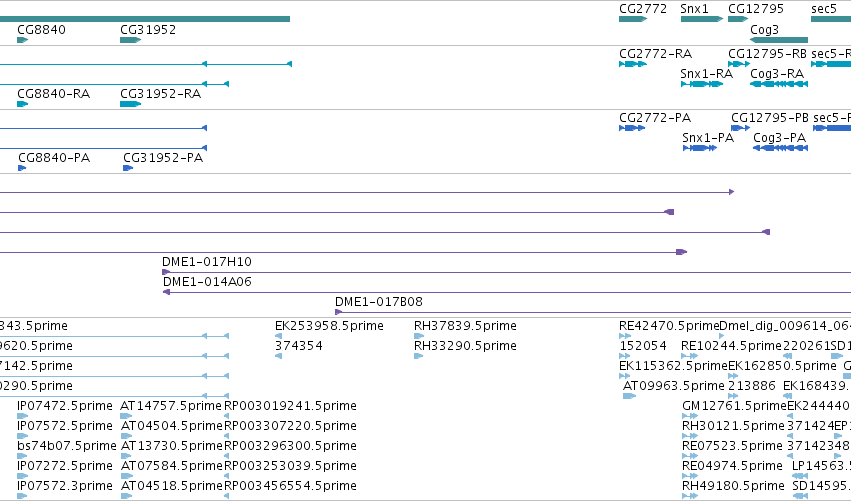
Task: Click the RP003019241.5prime EST label
Action: (x=290, y=406)
